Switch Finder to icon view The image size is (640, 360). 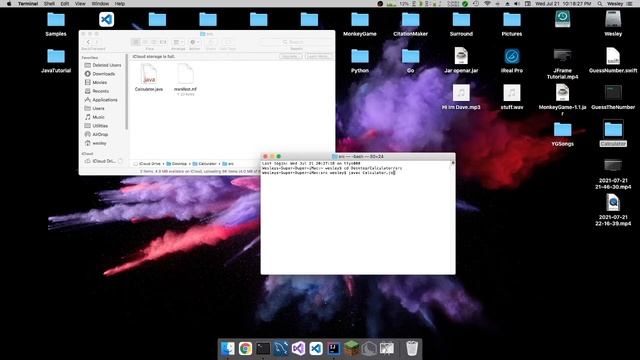click(x=136, y=42)
